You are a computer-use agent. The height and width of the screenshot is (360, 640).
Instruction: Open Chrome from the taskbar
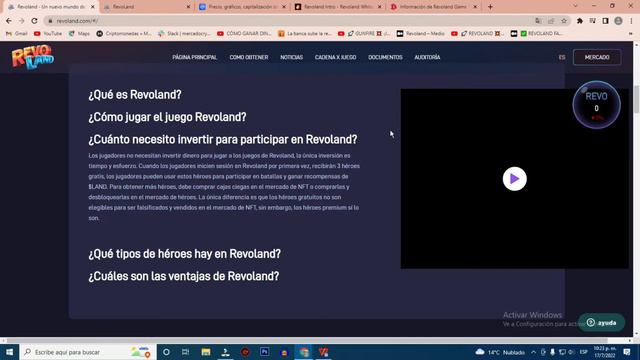tap(304, 352)
